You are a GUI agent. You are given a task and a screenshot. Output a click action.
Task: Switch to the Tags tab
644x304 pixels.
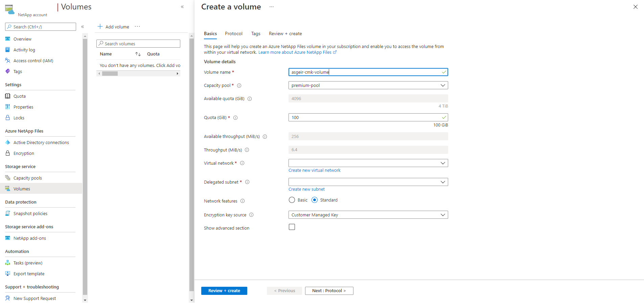click(x=256, y=33)
